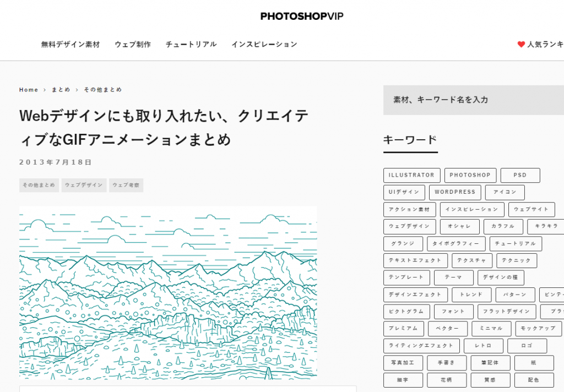Select the gray その他まとめ article tag
The width and height of the screenshot is (564, 392).
tap(39, 185)
